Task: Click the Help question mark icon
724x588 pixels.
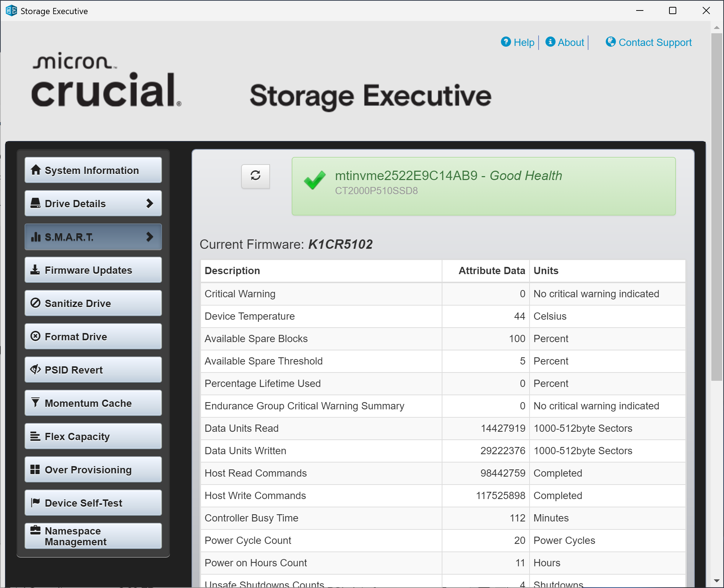Action: pos(506,42)
